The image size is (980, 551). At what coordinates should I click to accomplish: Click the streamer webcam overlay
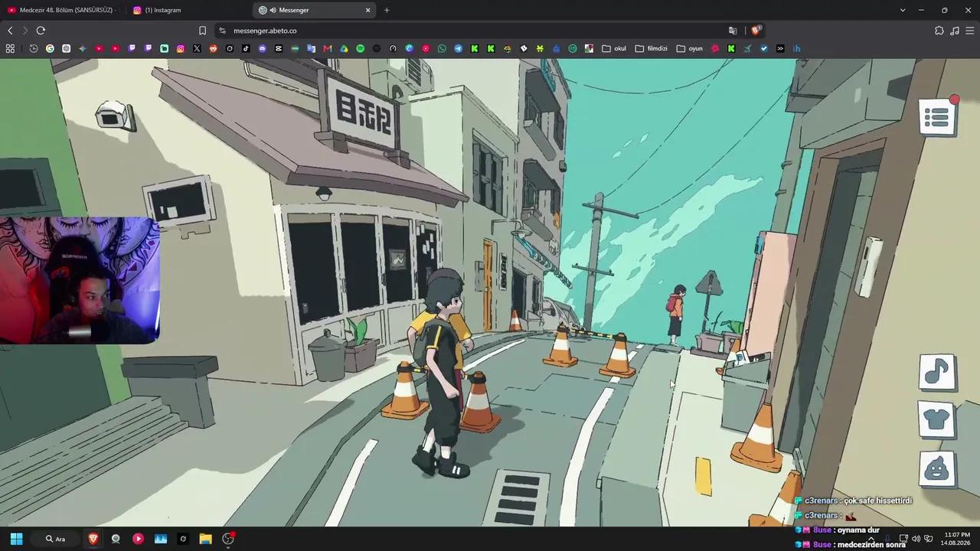click(x=80, y=280)
